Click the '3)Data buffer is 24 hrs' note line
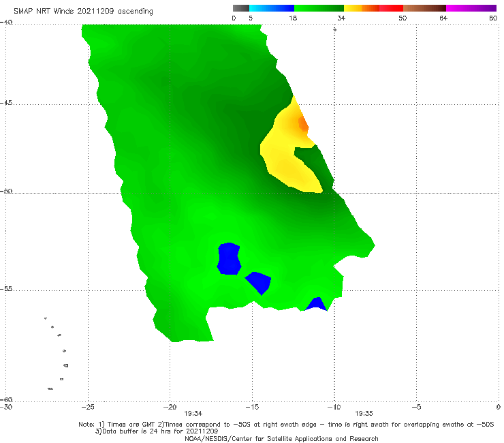Image resolution: width=504 pixels, height=443 pixels. (157, 431)
